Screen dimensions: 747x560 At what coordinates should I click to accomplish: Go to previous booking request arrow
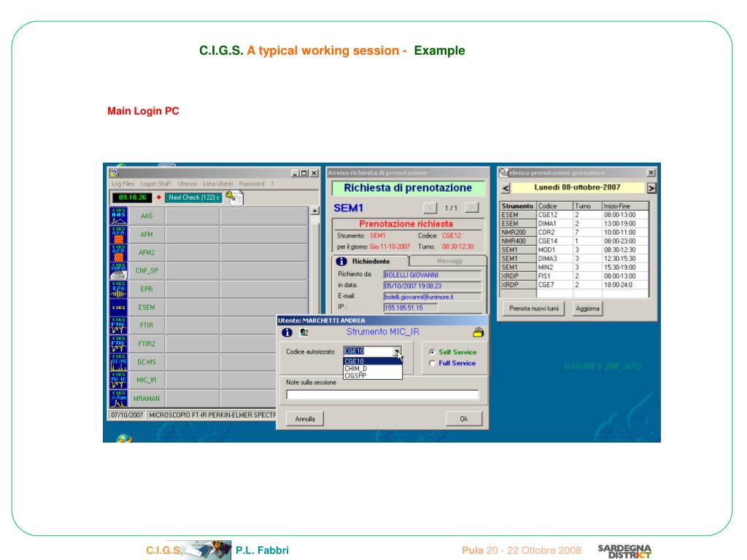[x=430, y=208]
